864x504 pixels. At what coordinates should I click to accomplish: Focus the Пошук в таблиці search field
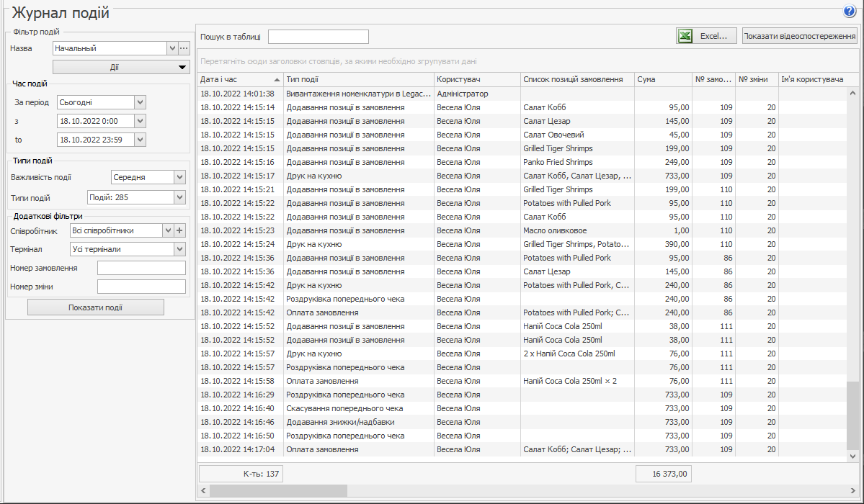click(x=318, y=37)
